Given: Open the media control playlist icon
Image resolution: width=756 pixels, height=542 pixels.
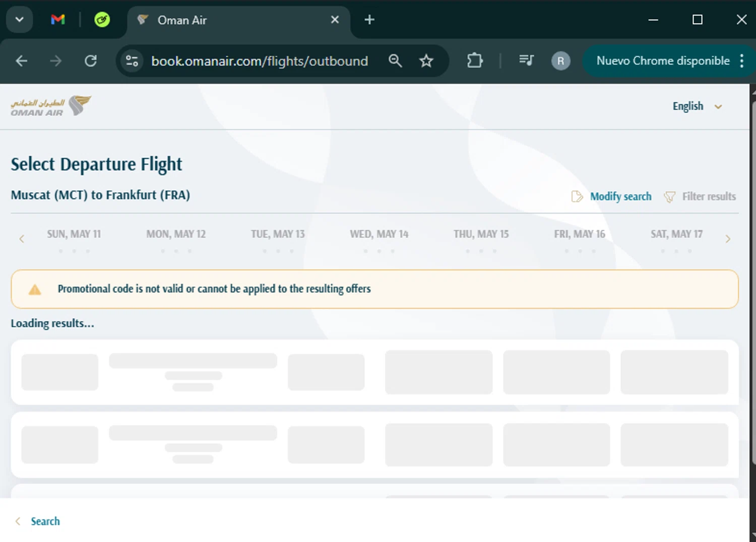Looking at the screenshot, I should point(526,61).
